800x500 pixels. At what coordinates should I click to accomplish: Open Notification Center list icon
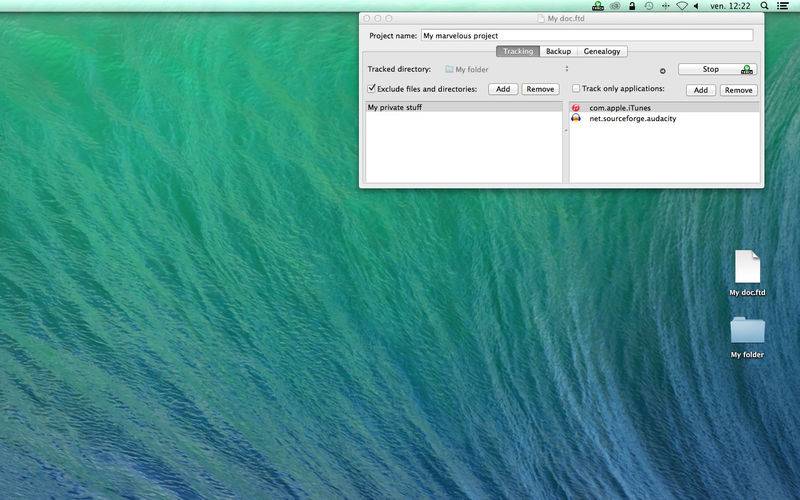pos(782,6)
